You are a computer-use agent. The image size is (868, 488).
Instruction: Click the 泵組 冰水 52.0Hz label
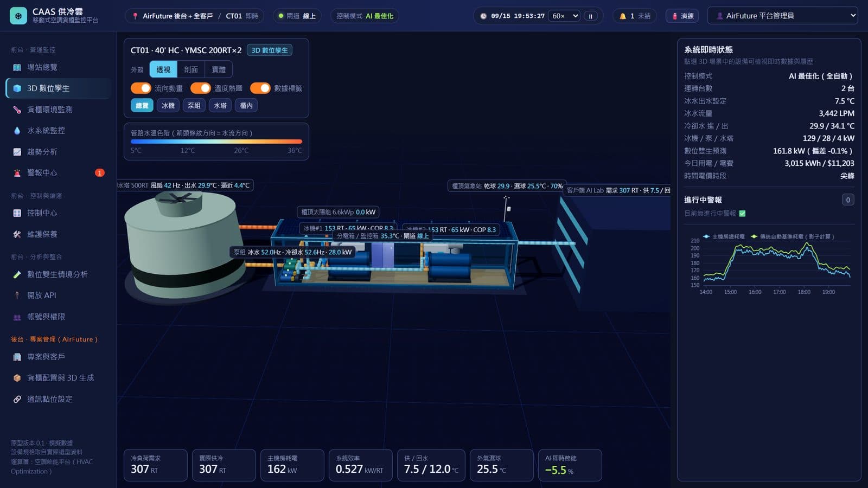[293, 252]
